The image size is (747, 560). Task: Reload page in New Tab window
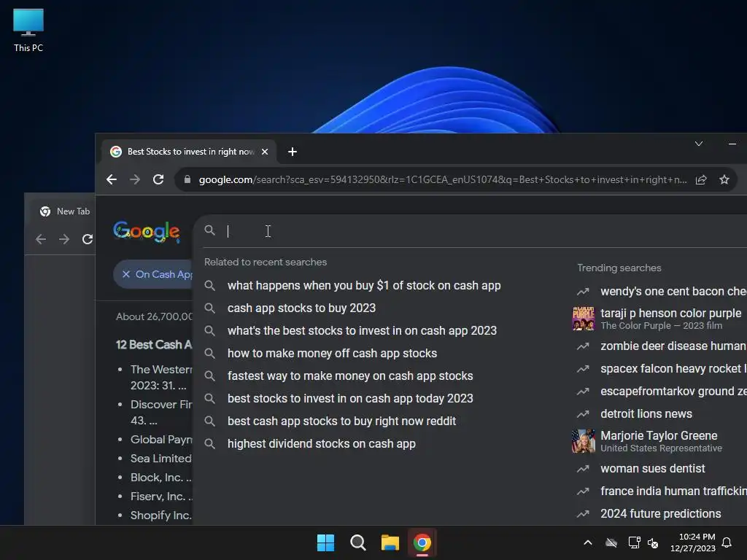click(x=88, y=239)
